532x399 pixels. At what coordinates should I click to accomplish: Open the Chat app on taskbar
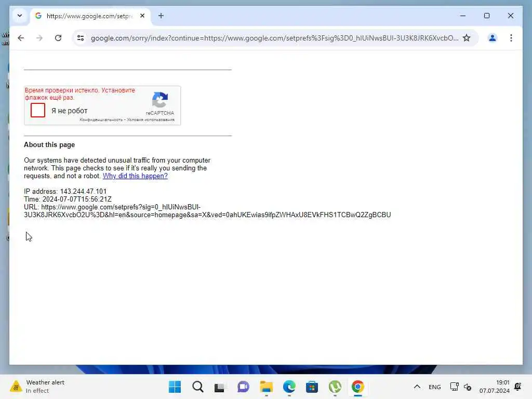coord(243,387)
